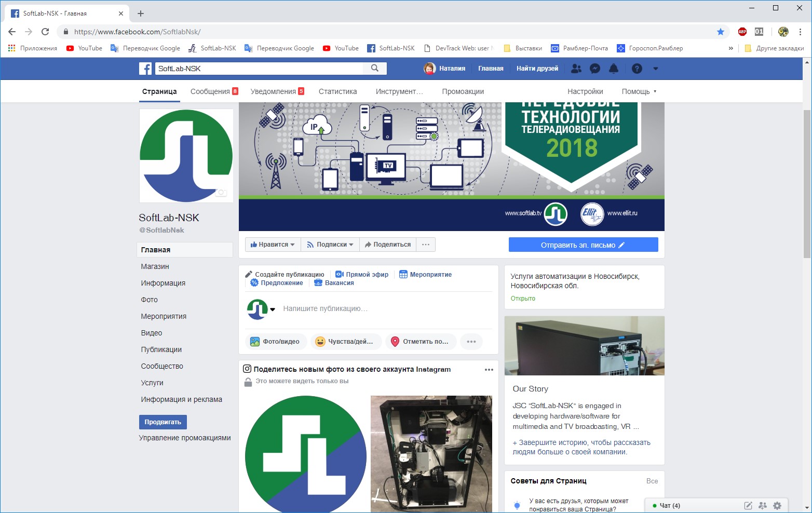
Task: Click the Нравится dropdown button
Action: pyautogui.click(x=273, y=245)
